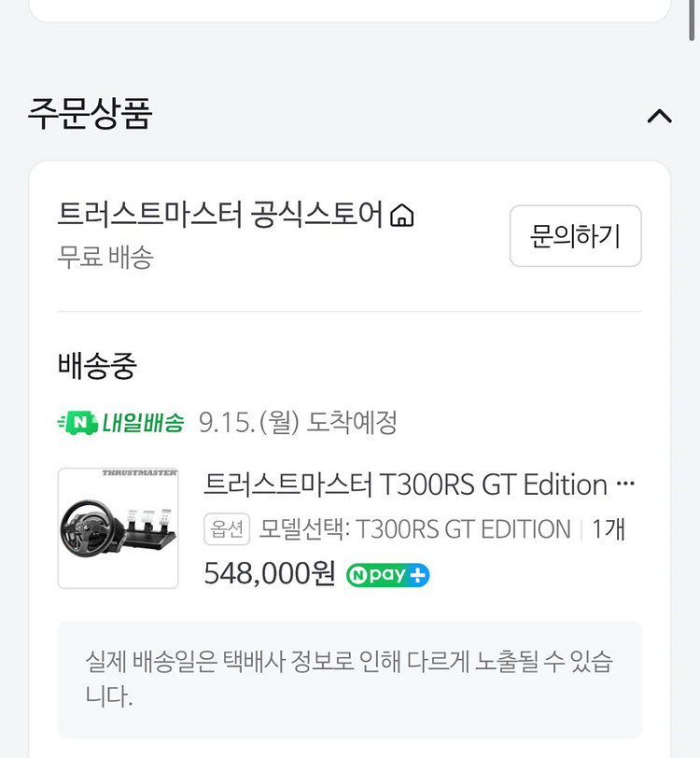Collapse the 주문상품 section chevron
The image size is (700, 758).
pos(659,117)
